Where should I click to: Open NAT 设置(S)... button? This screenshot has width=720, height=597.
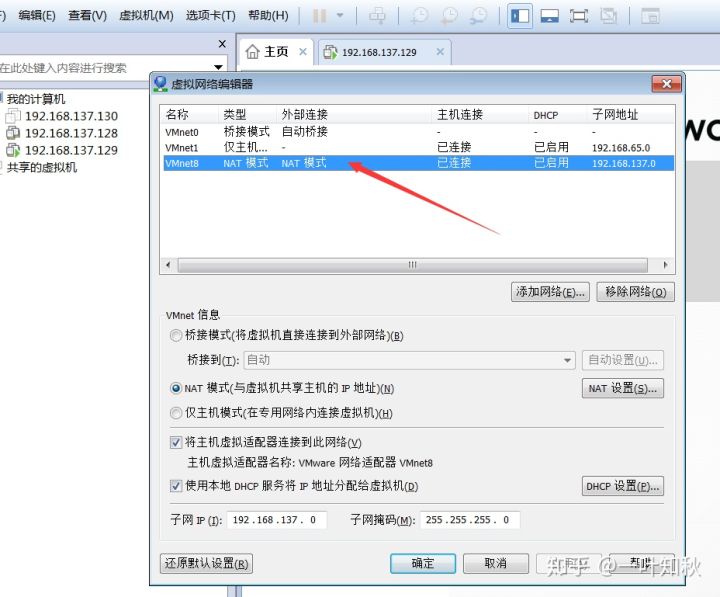point(623,388)
